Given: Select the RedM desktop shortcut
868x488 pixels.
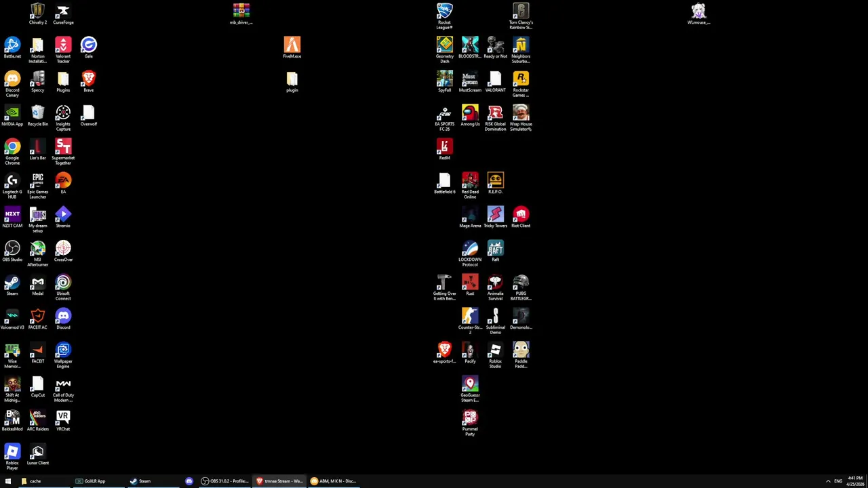Looking at the screenshot, I should coord(444,149).
